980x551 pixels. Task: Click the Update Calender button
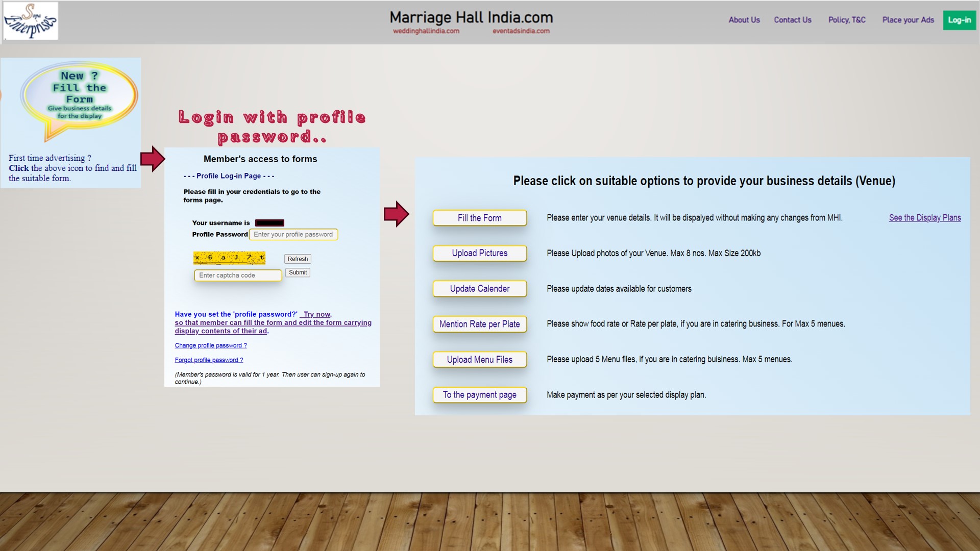479,289
